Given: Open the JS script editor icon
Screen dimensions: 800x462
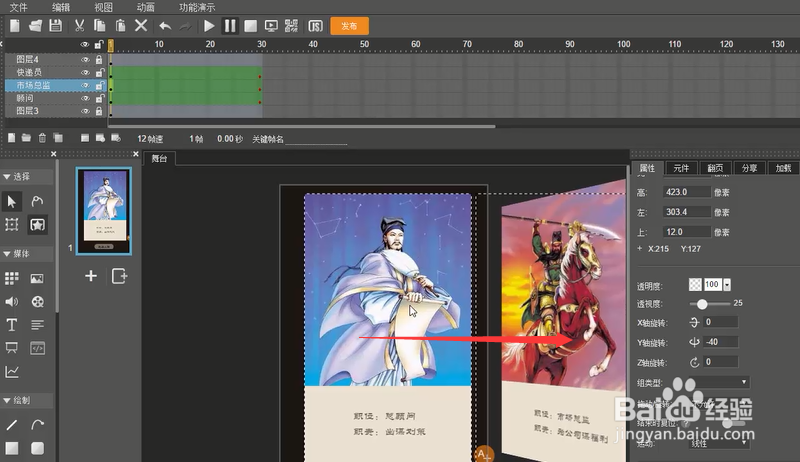Looking at the screenshot, I should (315, 26).
